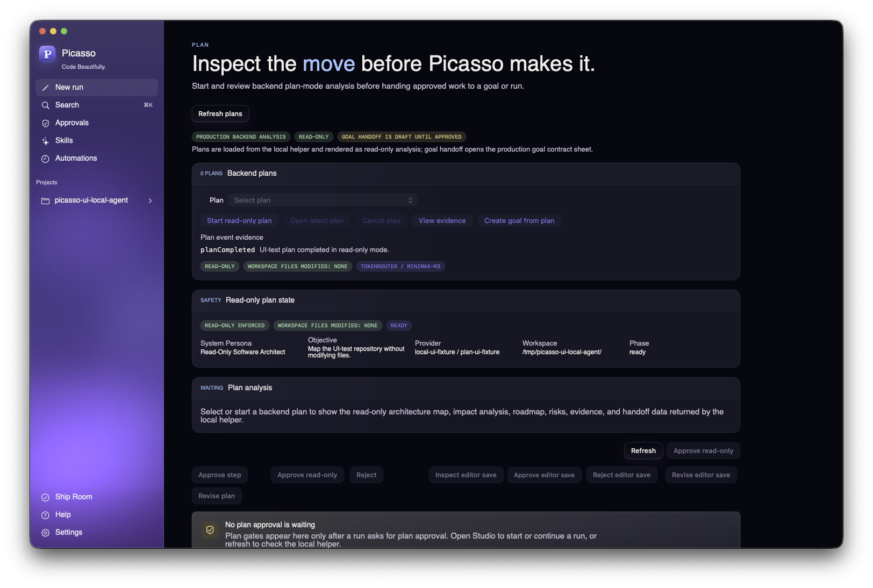The image size is (873, 588).
Task: Click the Search magnifier icon
Action: pos(46,105)
